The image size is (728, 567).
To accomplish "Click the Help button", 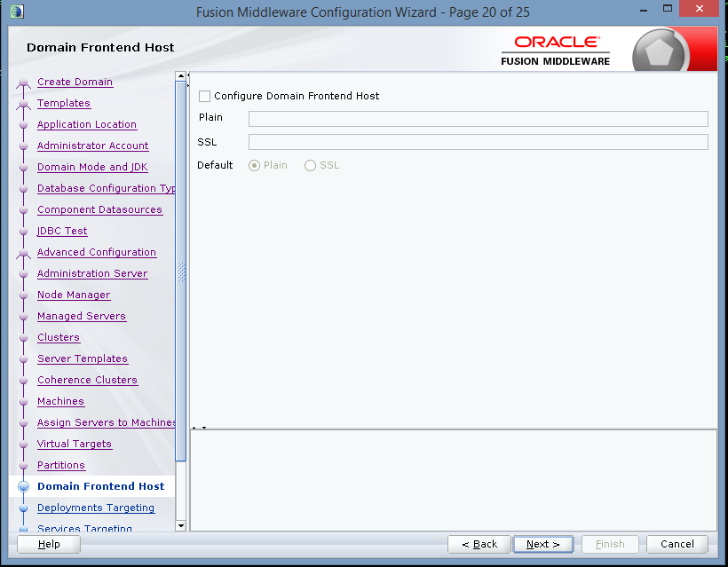I will 49,544.
